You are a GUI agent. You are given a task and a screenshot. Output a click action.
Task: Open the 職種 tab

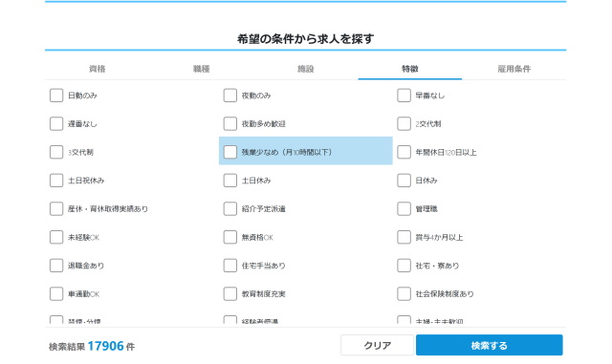pyautogui.click(x=202, y=69)
